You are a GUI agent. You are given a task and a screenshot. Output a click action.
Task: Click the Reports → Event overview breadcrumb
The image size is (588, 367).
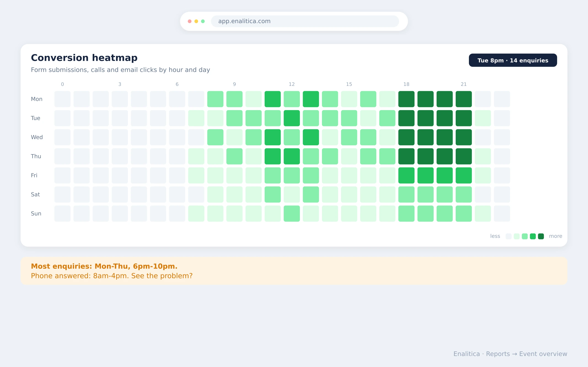[527, 354]
